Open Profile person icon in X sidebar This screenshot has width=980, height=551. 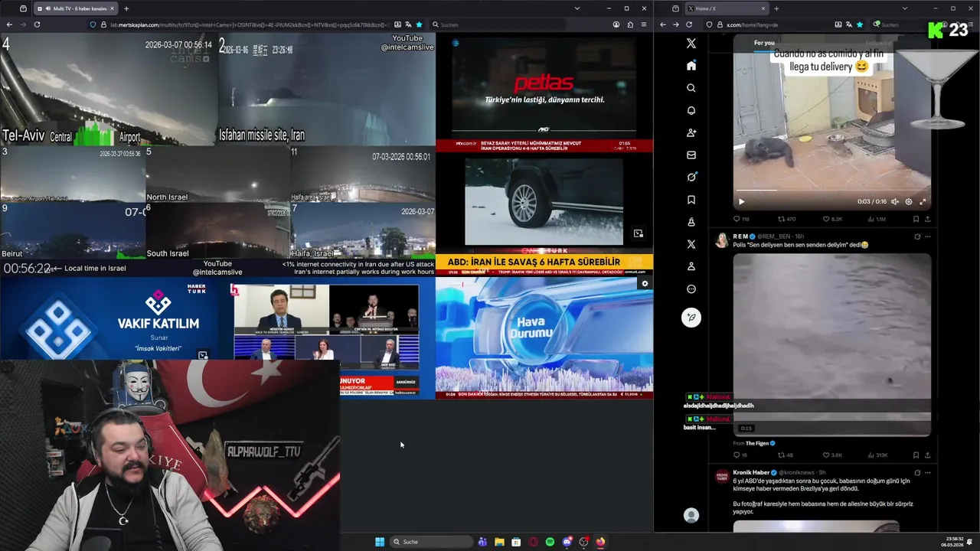click(x=691, y=266)
